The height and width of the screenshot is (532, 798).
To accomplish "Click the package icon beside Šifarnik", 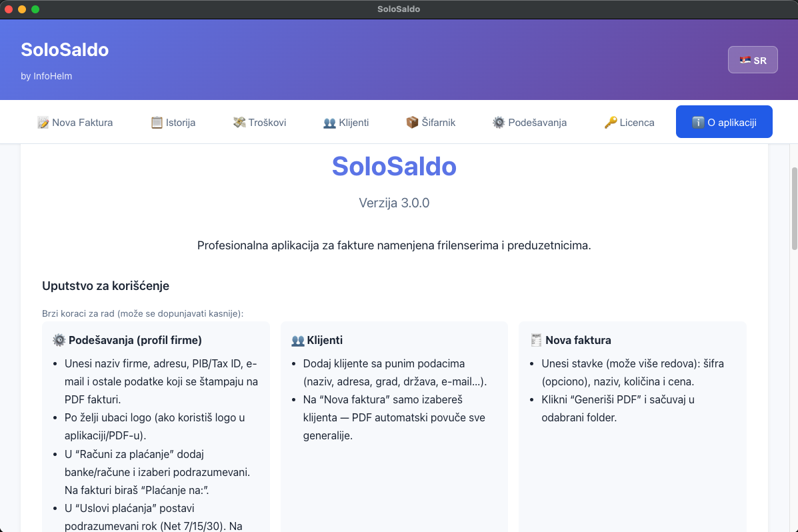I will pos(411,122).
